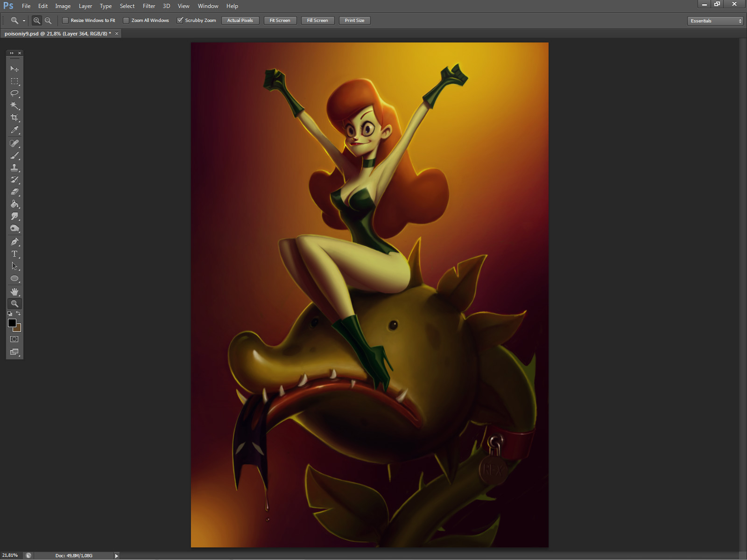
Task: Open the Essentials workspace dropdown
Action: coord(715,21)
